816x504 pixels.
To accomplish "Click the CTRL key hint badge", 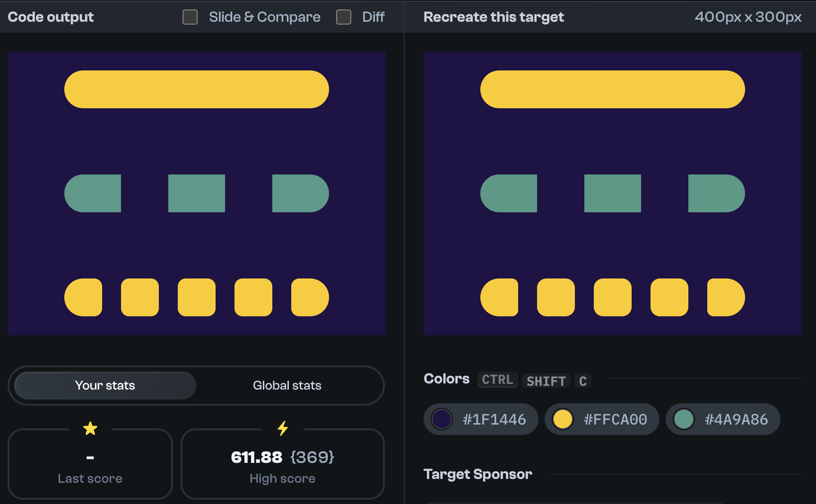I will pos(497,380).
